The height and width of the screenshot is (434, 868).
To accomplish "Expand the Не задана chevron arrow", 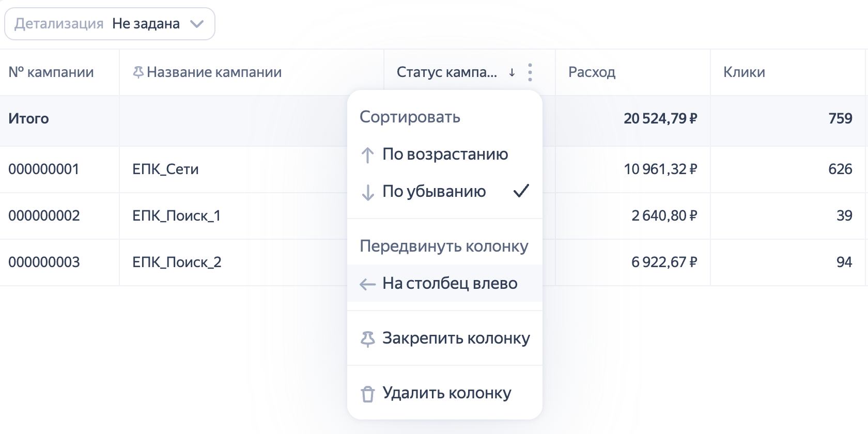I will pyautogui.click(x=197, y=24).
